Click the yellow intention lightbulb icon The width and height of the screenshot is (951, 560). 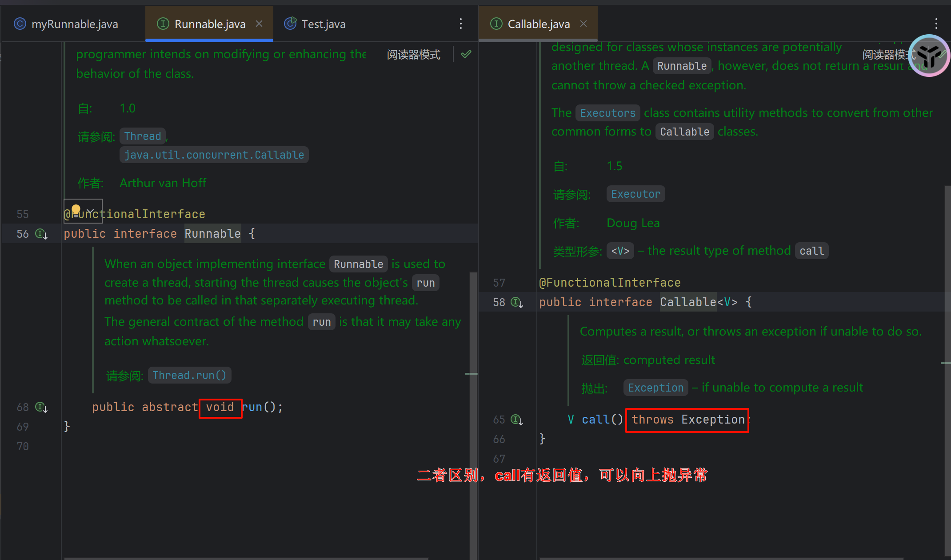coord(76,210)
